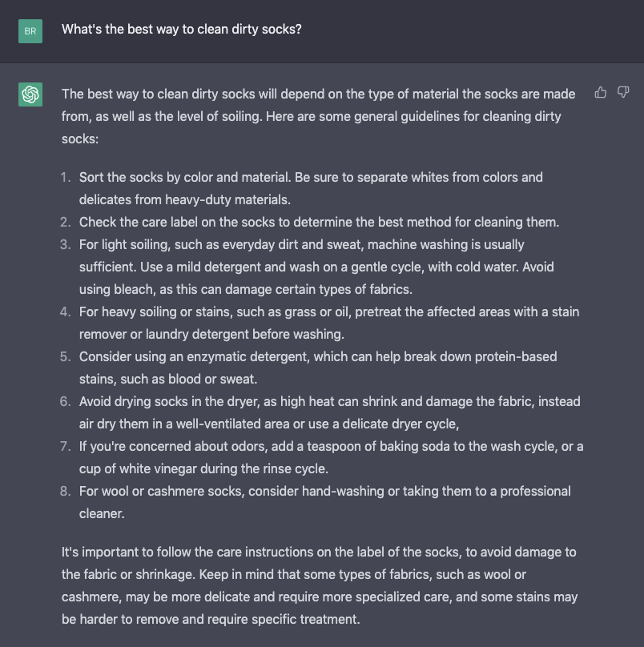Click the thumbs down feedback icon

point(623,93)
